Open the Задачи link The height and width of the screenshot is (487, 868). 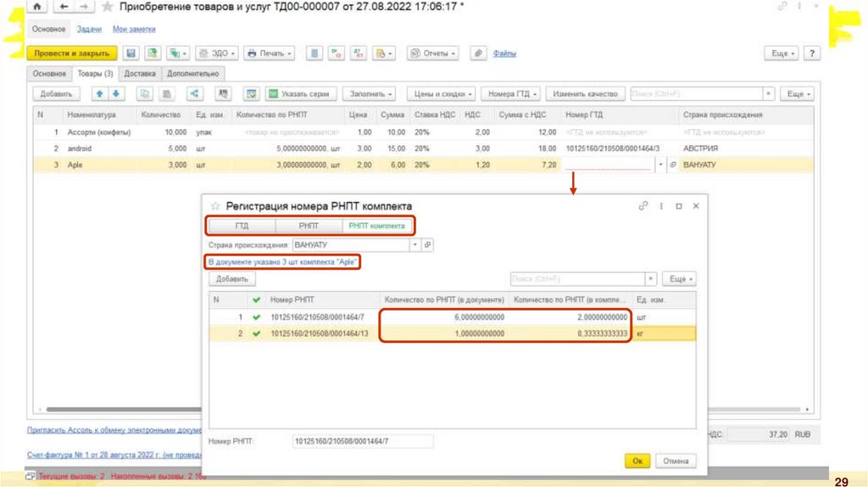pos(89,29)
